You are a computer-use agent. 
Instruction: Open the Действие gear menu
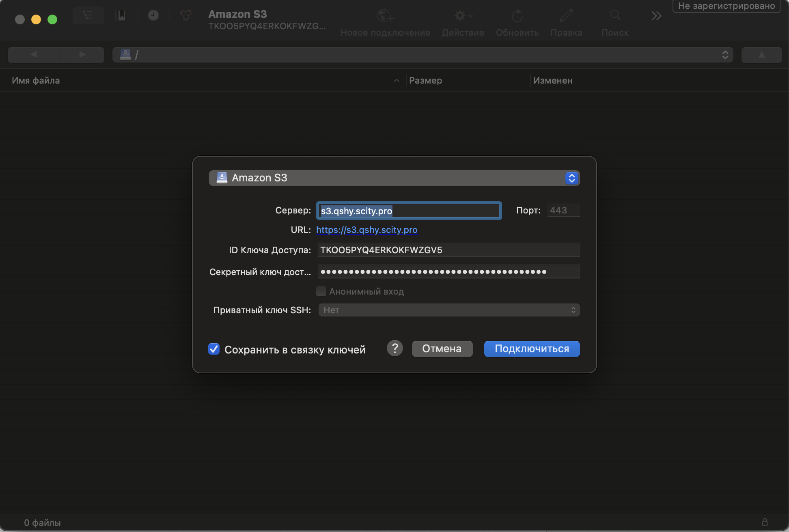463,16
